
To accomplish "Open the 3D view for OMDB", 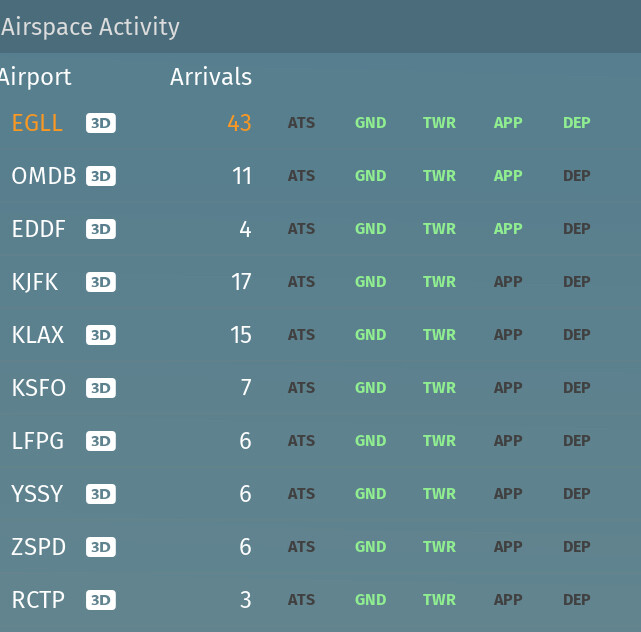I will click(101, 176).
